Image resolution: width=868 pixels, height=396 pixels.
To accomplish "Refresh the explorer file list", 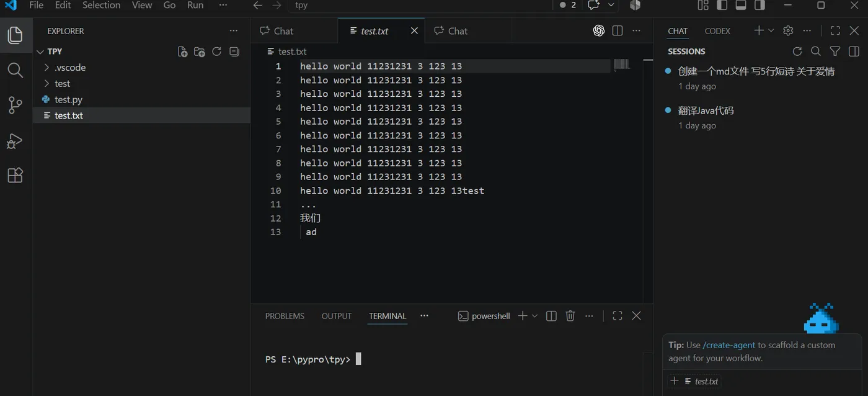I will [x=216, y=52].
